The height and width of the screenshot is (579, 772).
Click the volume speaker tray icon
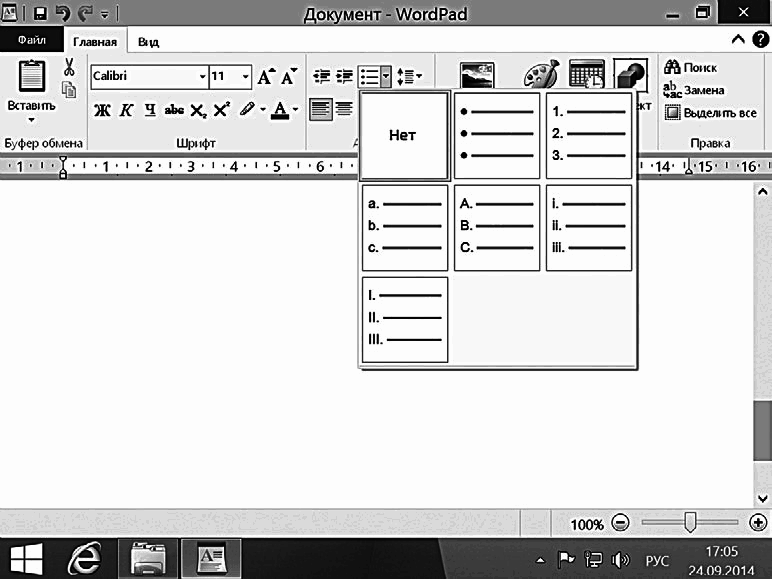click(x=620, y=559)
